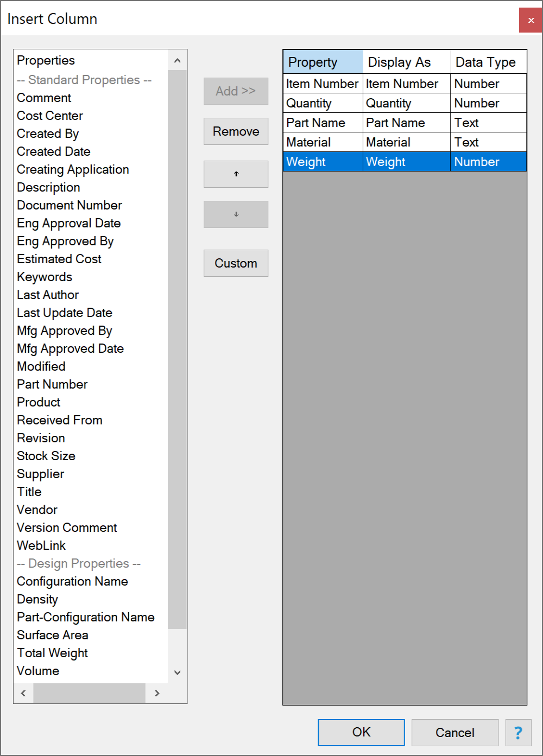
Task: Click the vertical scrollbar thumb in Properties list
Action: [177, 350]
